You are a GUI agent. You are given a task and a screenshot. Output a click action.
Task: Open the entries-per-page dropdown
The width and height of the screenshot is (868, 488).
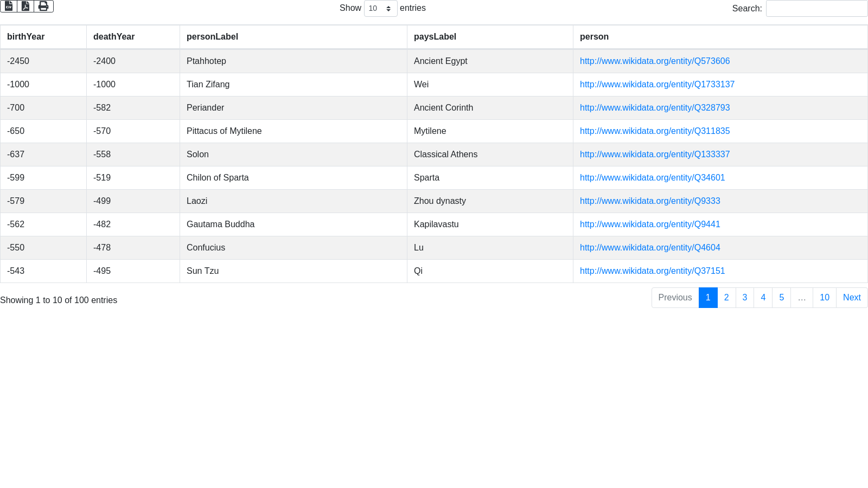(x=380, y=9)
